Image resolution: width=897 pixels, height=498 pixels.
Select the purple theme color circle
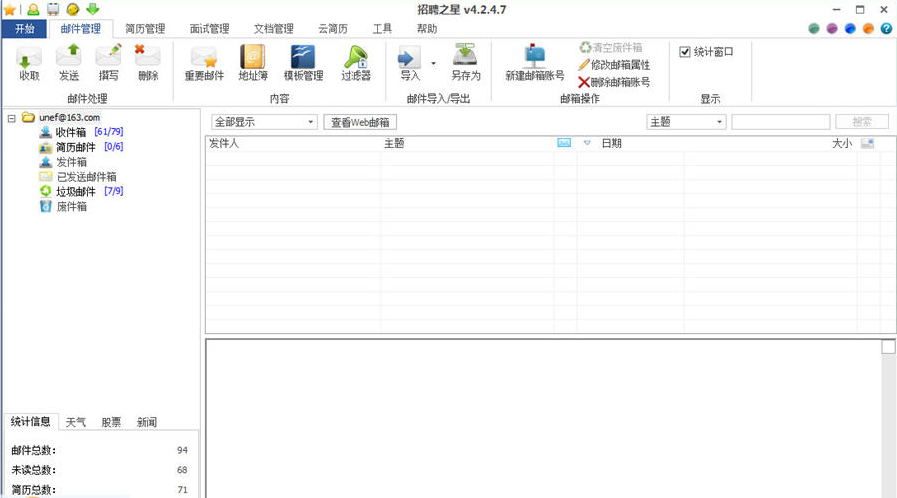pos(832,29)
